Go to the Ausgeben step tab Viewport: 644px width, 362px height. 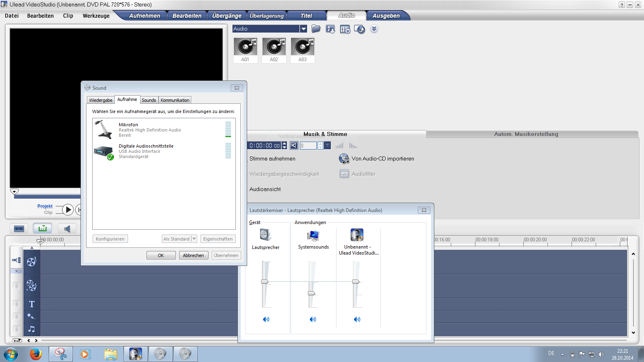tap(386, 16)
